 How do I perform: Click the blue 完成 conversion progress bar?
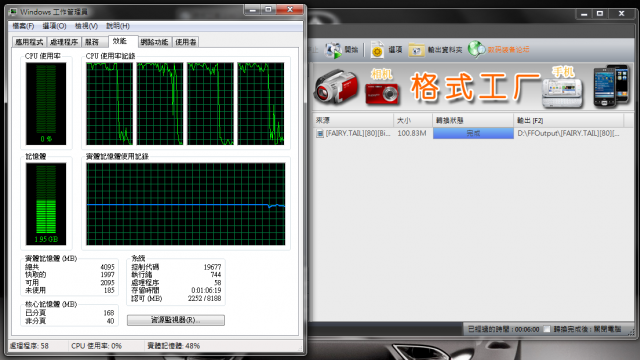point(473,133)
